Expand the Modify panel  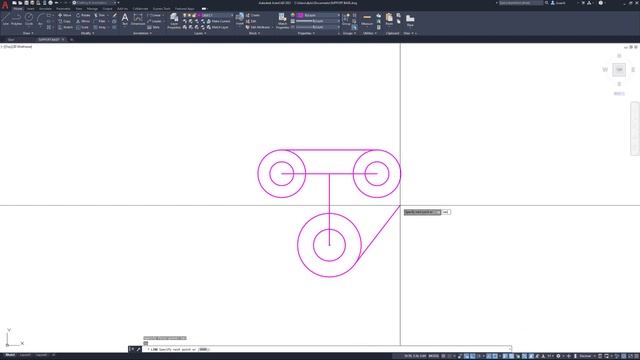coord(87,33)
